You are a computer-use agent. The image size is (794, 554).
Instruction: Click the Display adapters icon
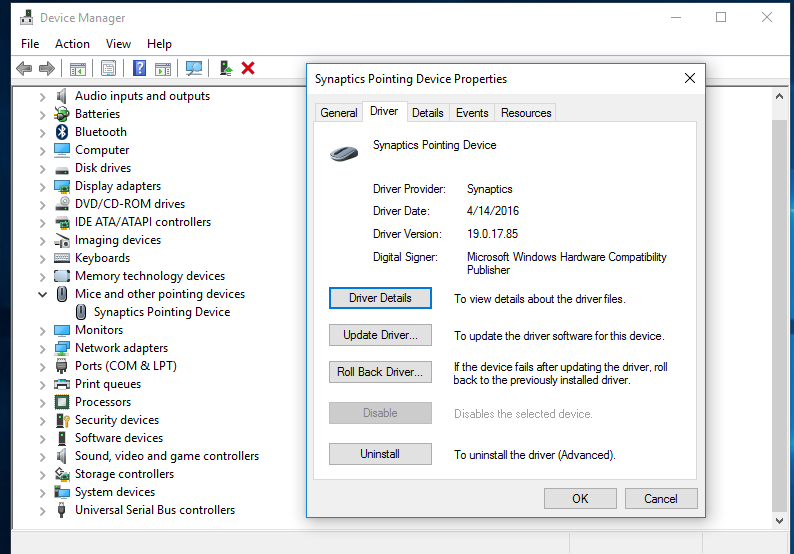(x=62, y=186)
